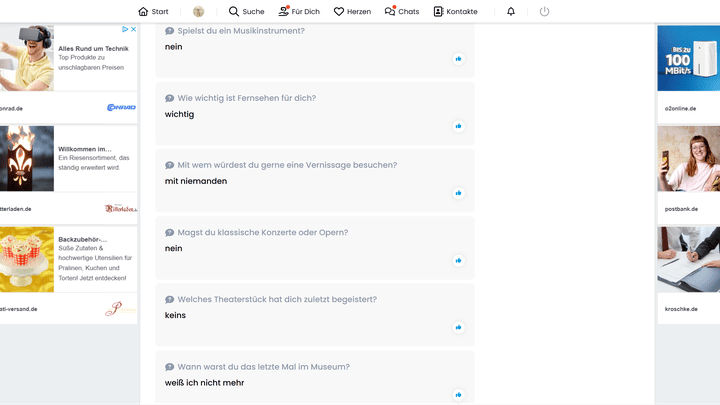Go to Start home page
Screen dimensions: 720x405
153,12
